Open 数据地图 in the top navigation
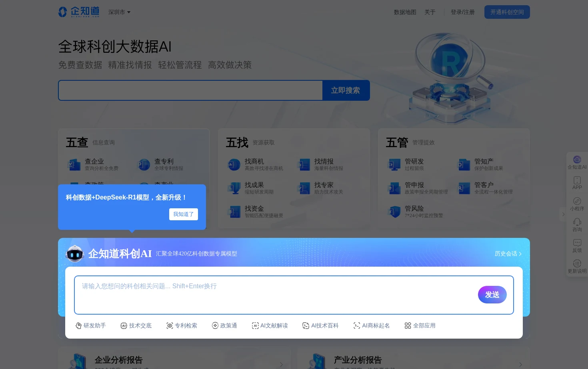 [x=405, y=12]
